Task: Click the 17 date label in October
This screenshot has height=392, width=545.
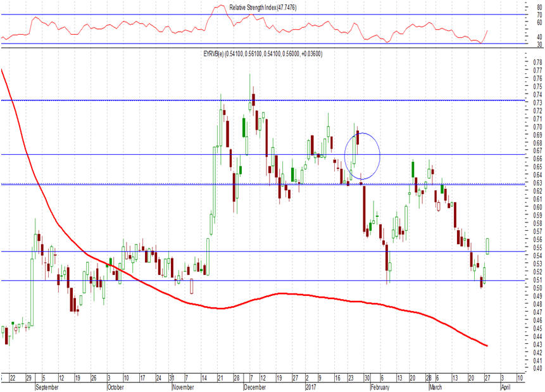Action: coord(142,378)
